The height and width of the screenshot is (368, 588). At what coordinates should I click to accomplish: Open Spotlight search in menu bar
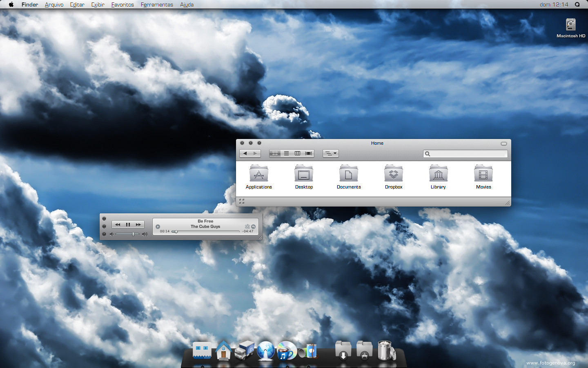(577, 4)
